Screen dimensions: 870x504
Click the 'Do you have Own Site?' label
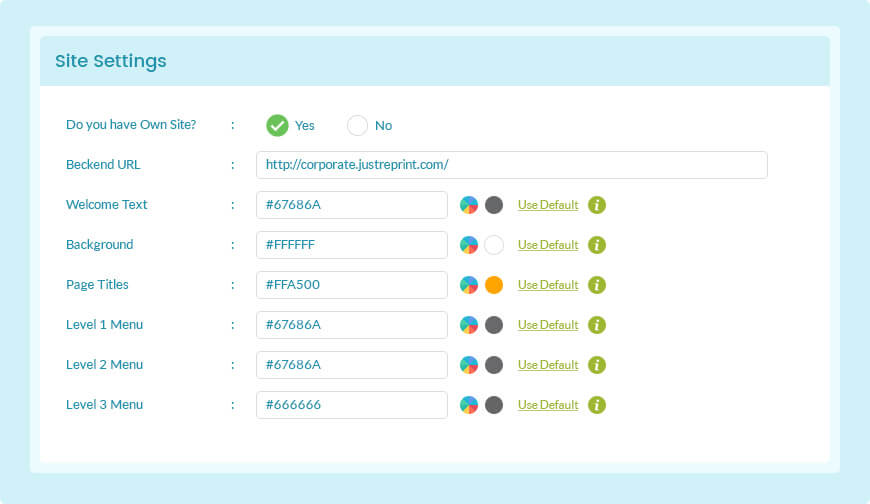click(131, 125)
